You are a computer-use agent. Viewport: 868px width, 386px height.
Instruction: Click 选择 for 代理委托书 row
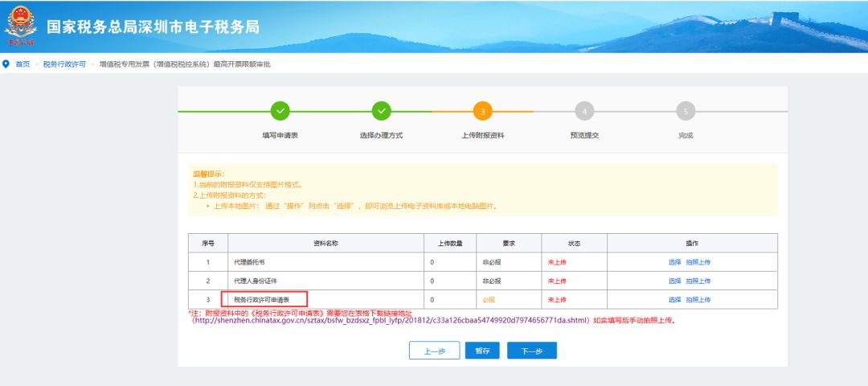(x=675, y=262)
